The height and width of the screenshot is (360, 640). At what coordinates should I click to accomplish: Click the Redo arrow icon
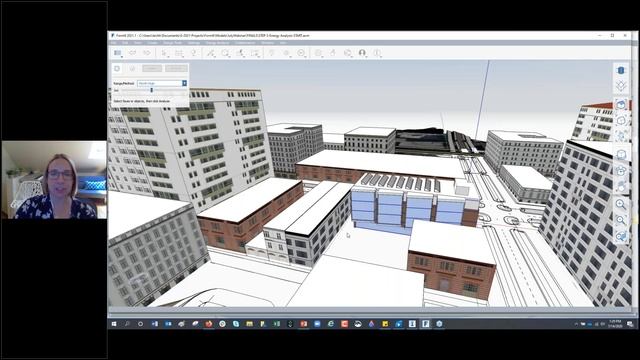pyautogui.click(x=147, y=53)
